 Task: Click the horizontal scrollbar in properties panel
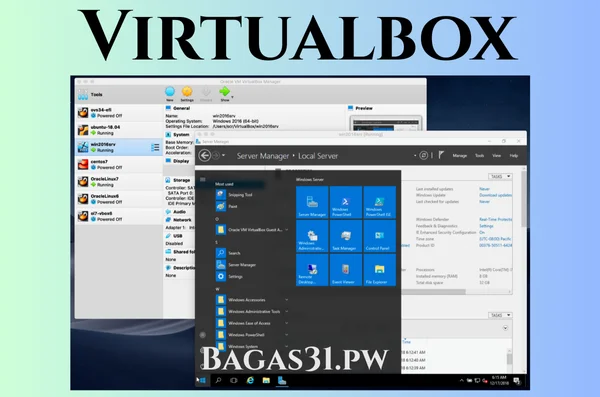434,292
